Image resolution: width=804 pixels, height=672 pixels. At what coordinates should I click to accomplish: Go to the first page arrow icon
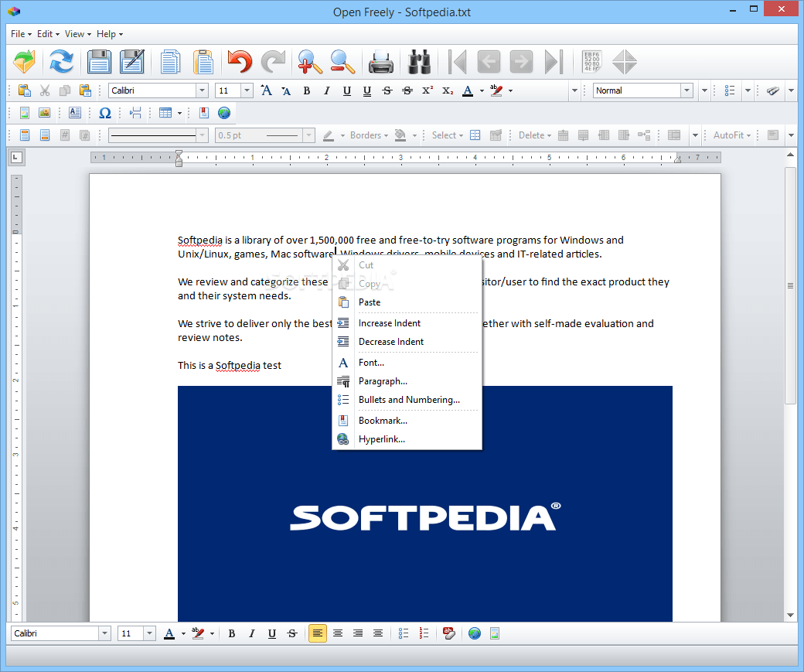coord(457,62)
